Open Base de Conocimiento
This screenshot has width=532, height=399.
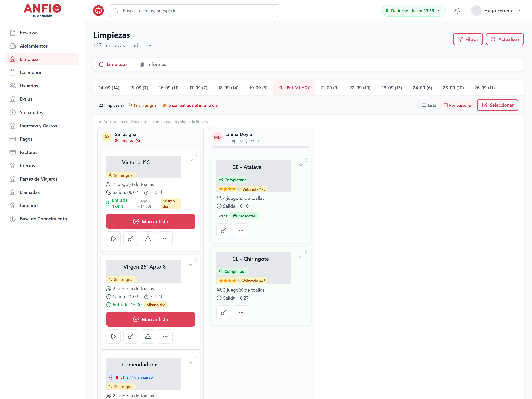pyautogui.click(x=42, y=219)
